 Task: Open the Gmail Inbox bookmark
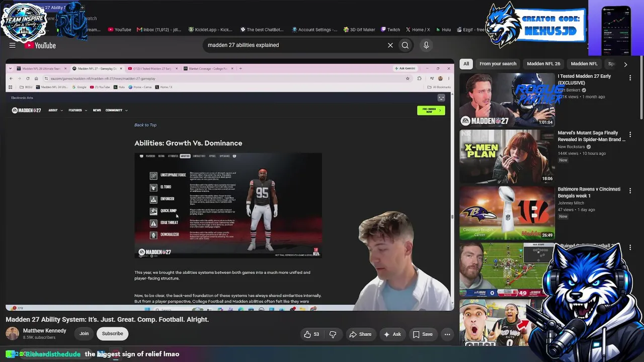tap(158, 30)
